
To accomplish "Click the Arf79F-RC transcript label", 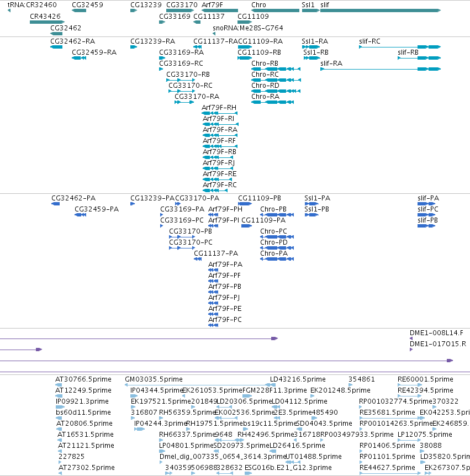I will coord(219,185).
